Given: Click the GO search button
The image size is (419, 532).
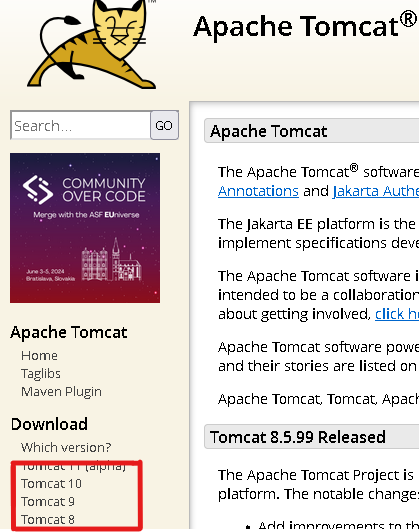Looking at the screenshot, I should 165,125.
